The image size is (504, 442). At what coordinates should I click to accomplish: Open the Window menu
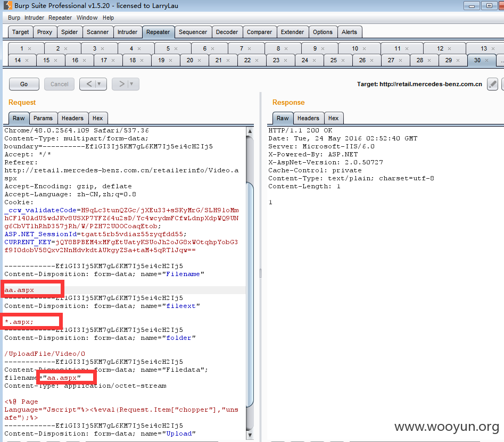pyautogui.click(x=87, y=18)
